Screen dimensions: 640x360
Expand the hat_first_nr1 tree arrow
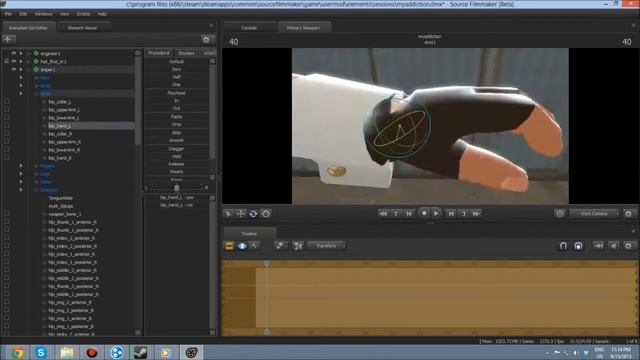pos(21,61)
